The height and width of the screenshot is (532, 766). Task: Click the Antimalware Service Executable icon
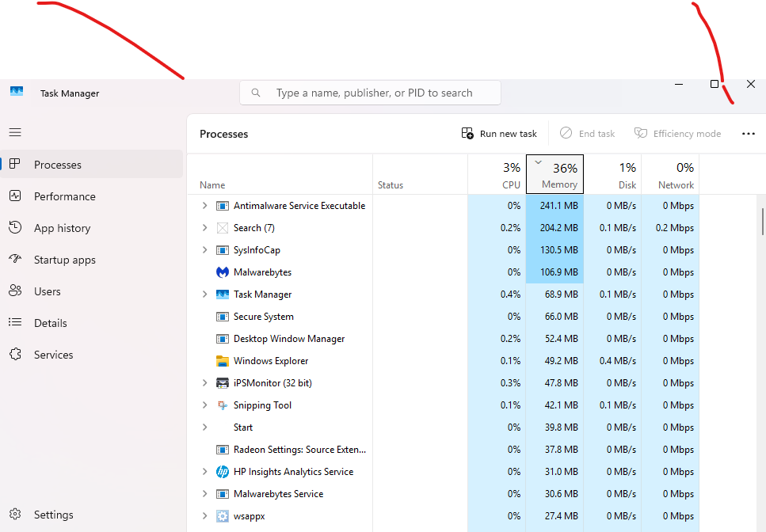(223, 206)
